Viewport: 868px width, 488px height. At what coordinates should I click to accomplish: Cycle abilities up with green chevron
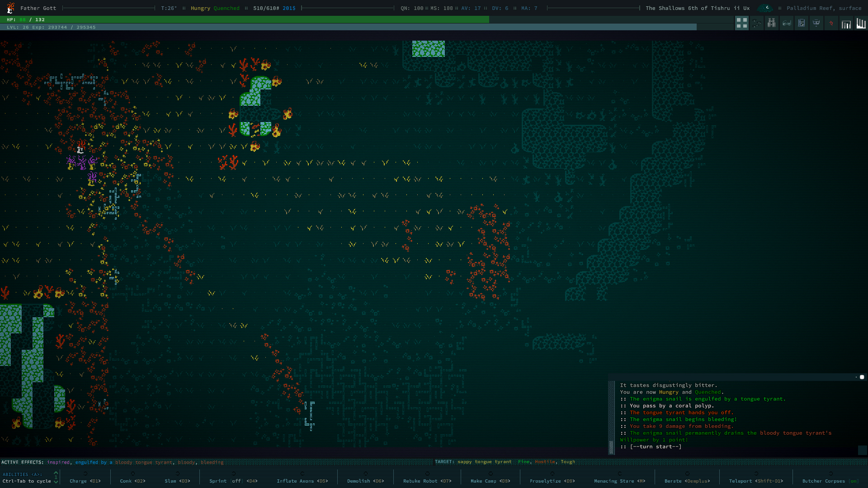56,473
